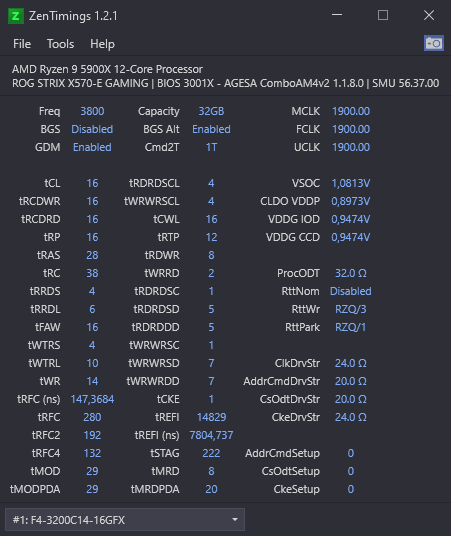Screen dimensions: 451x536
Task: Click the GDM Enabled value
Action: pos(92,147)
